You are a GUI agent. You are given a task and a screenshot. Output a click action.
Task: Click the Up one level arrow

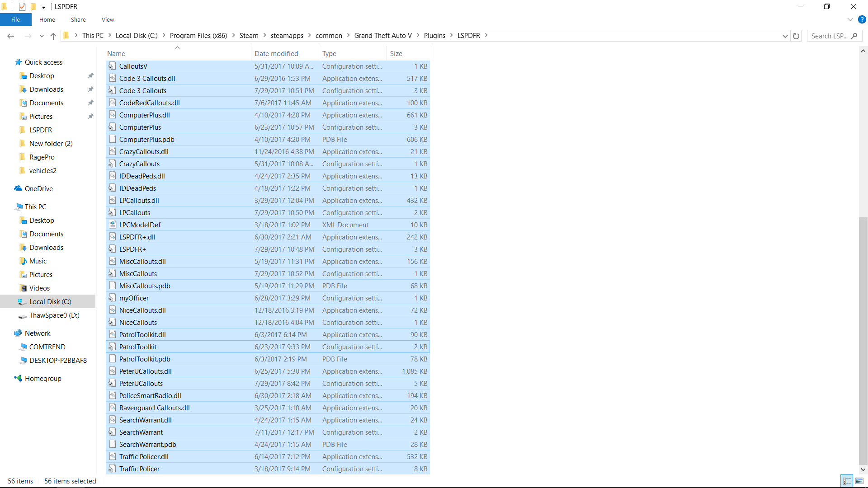(x=53, y=36)
